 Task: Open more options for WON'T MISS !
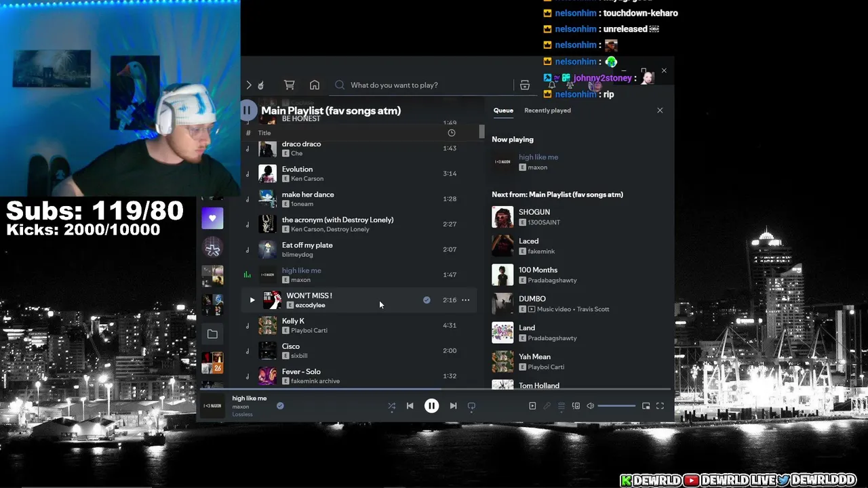pyautogui.click(x=465, y=300)
